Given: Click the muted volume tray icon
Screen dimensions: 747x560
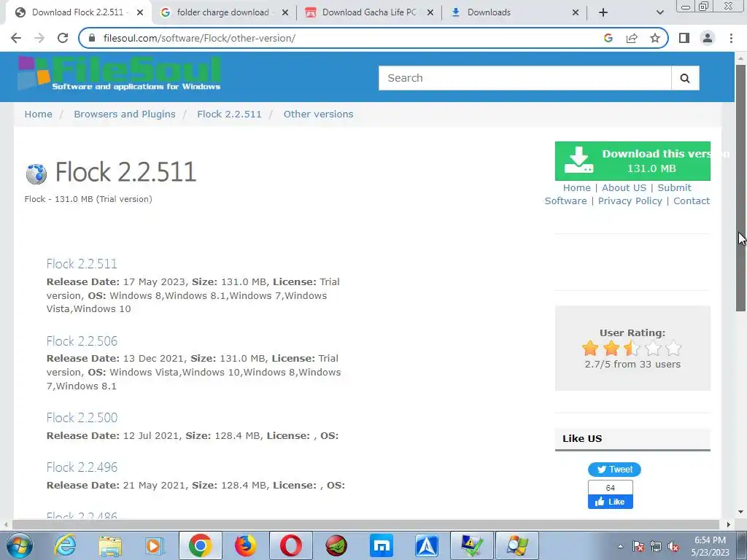Looking at the screenshot, I should tap(673, 547).
